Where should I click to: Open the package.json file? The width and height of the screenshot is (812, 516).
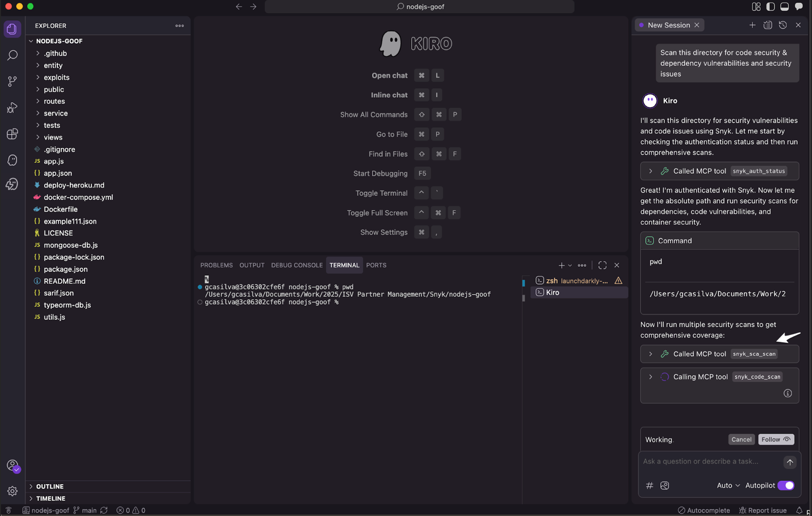click(108, 269)
